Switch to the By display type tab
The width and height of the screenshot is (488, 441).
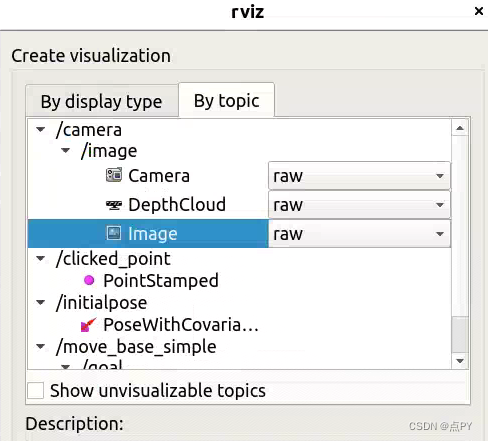point(102,101)
